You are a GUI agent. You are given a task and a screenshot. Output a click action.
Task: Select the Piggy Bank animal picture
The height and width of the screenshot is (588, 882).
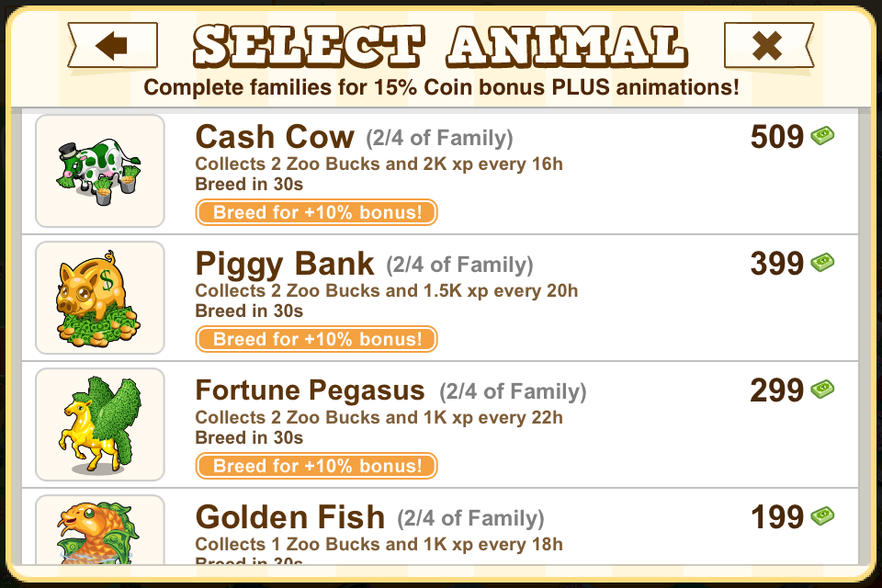tap(99, 298)
